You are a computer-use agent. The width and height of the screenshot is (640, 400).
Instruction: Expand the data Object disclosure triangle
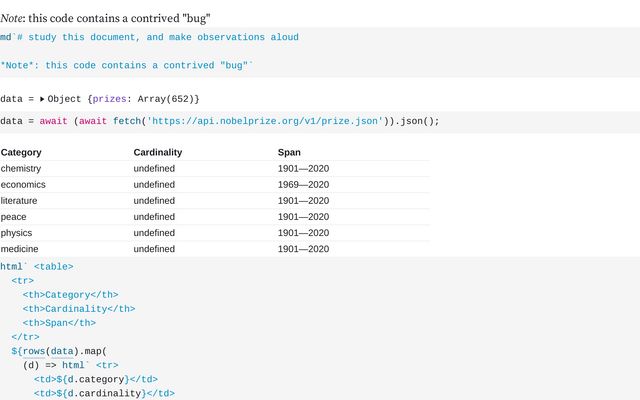tap(42, 99)
